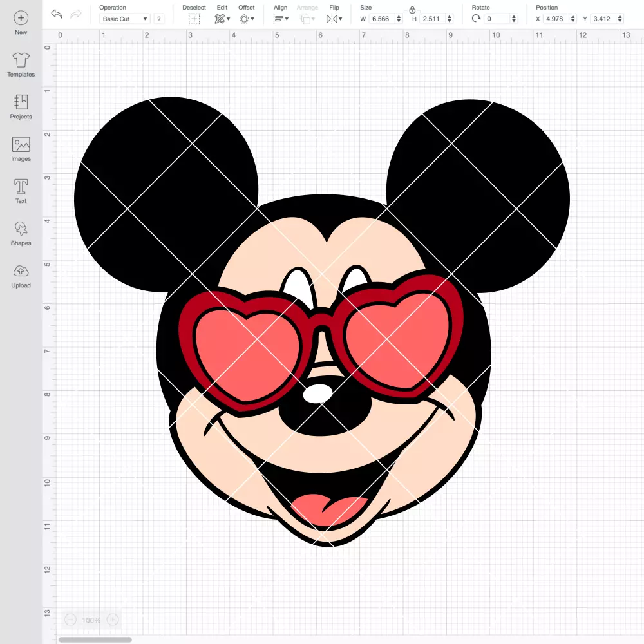Zoom in with the plus button

pyautogui.click(x=113, y=620)
